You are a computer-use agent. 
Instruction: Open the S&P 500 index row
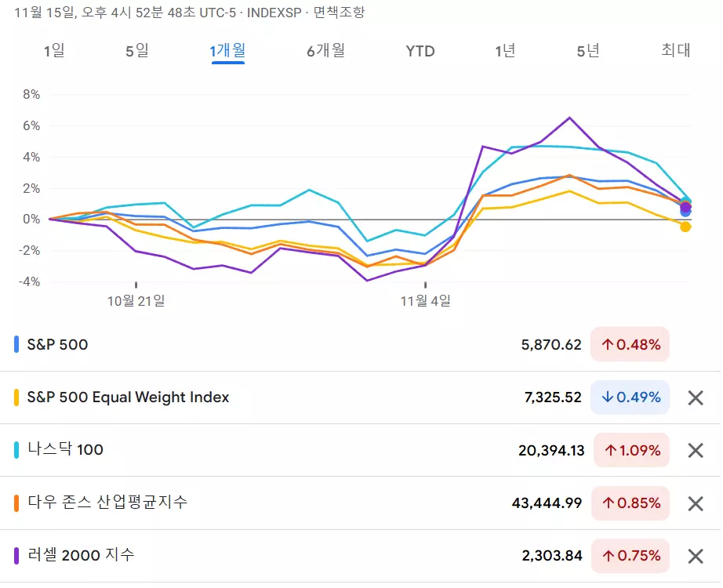(x=360, y=344)
